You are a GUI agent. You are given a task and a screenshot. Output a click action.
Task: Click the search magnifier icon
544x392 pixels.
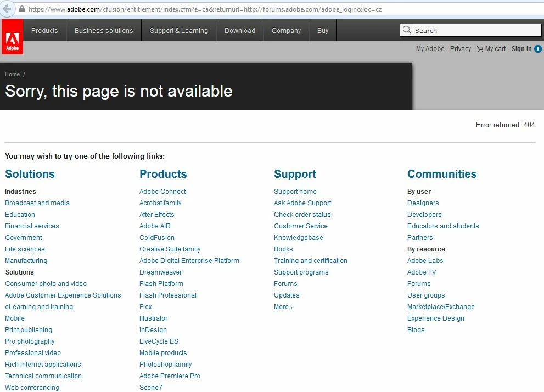point(407,30)
